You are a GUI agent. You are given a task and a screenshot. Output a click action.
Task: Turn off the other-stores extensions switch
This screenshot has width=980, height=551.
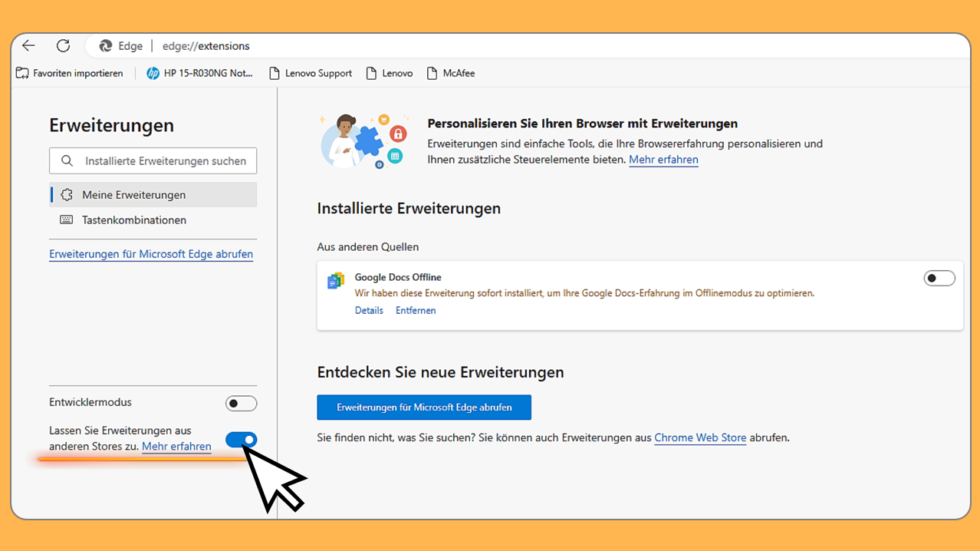coord(241,440)
